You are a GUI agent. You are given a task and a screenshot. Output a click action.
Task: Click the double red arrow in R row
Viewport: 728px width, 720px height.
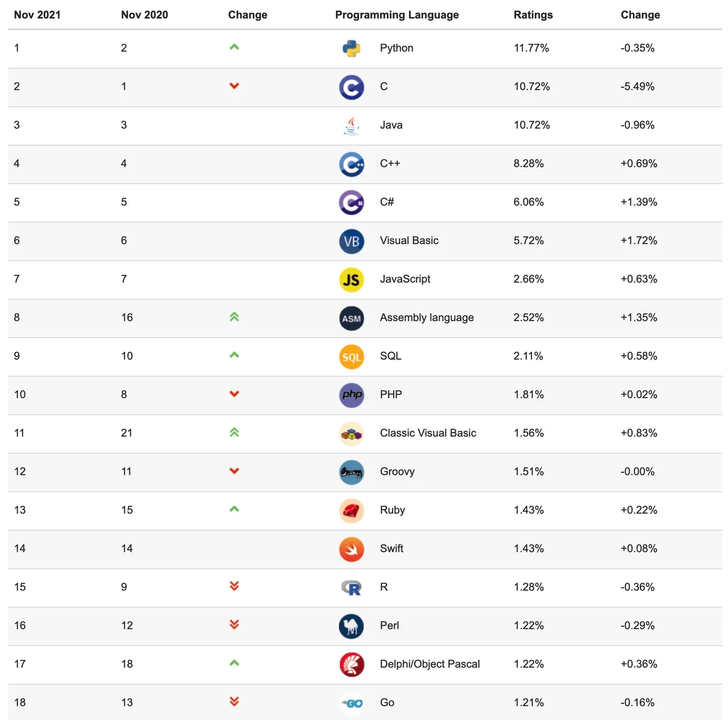point(234,586)
